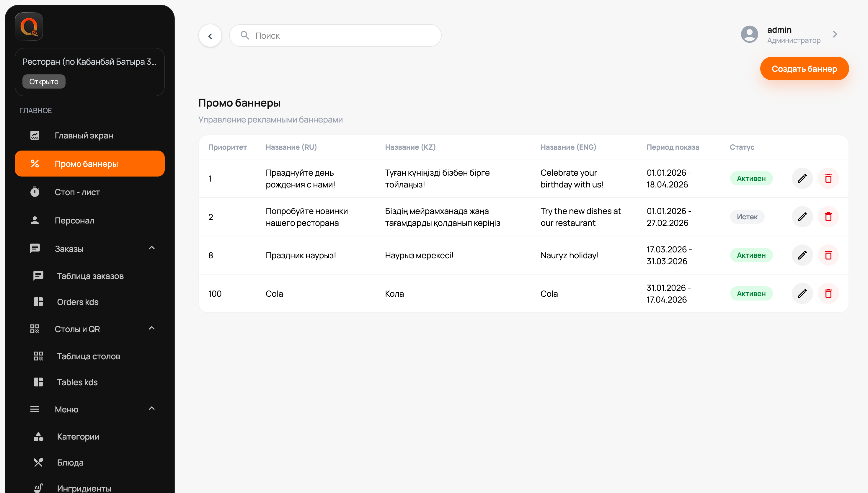Click the pencil icon to edit the Cola banner
This screenshot has width=868, height=493.
point(802,293)
